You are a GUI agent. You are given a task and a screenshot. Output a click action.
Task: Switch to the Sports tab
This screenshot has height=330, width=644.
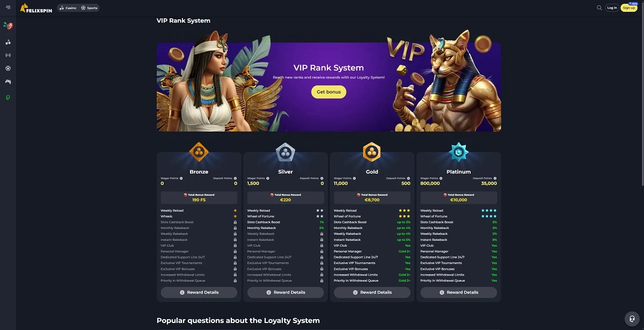click(89, 8)
